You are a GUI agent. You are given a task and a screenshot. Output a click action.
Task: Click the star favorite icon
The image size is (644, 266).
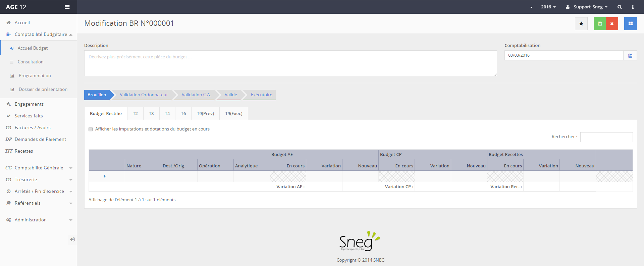coord(581,24)
